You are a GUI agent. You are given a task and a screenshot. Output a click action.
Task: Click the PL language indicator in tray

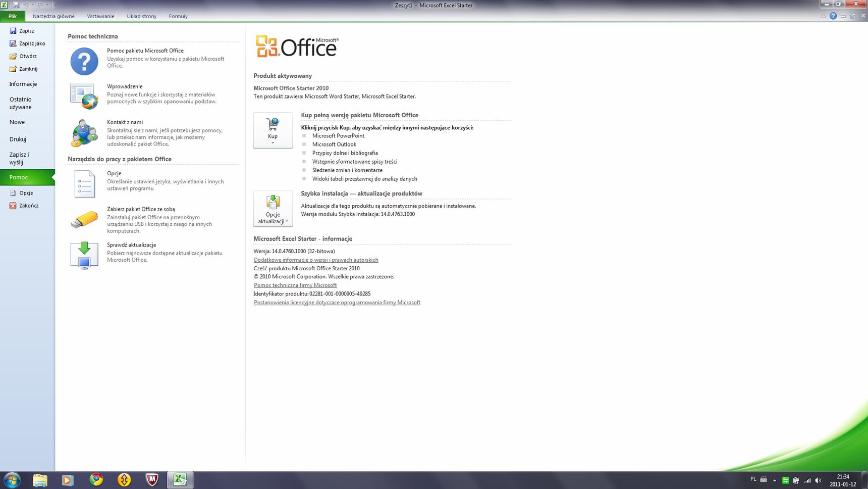(x=753, y=479)
